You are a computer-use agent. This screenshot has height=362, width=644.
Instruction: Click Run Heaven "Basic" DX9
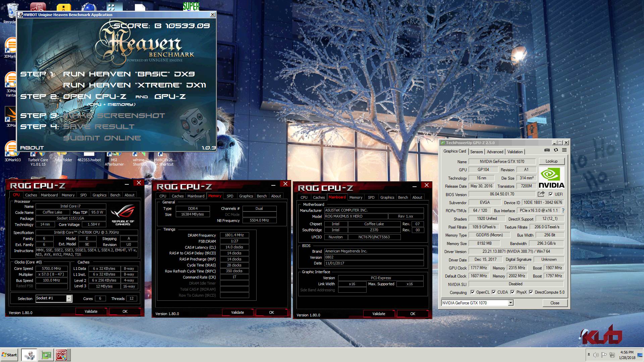click(x=129, y=74)
